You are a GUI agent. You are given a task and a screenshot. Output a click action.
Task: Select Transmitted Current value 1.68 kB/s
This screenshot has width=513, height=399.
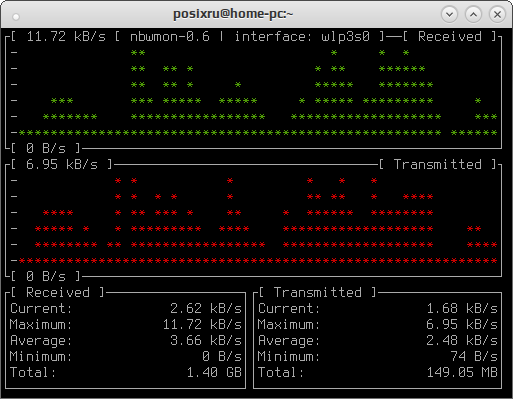[x=462, y=309]
